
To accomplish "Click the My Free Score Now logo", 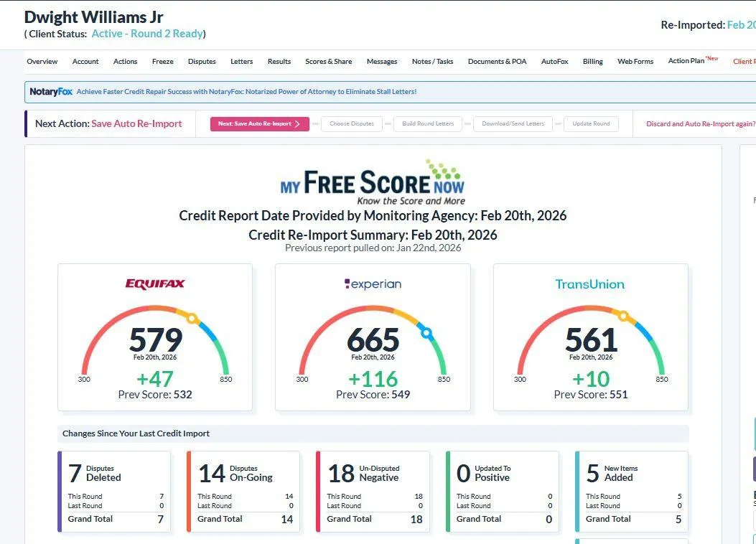I will point(373,182).
